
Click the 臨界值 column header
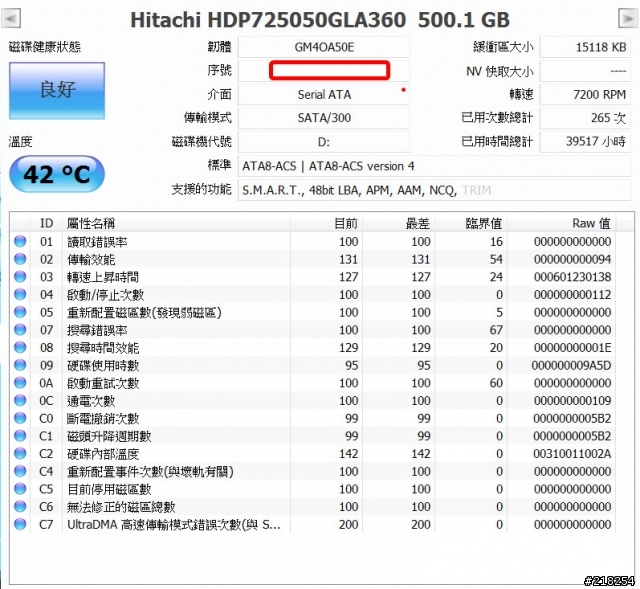(471, 223)
